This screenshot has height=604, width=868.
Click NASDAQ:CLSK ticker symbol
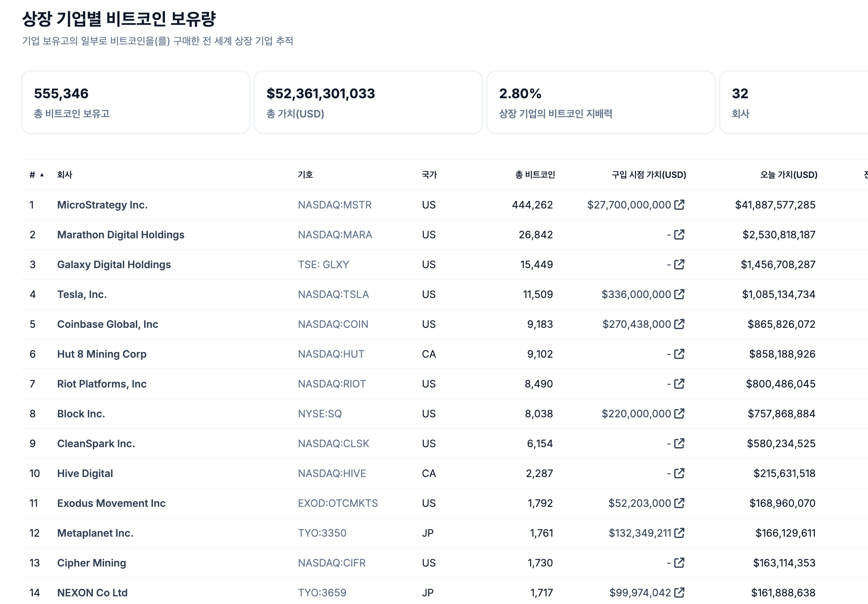334,444
